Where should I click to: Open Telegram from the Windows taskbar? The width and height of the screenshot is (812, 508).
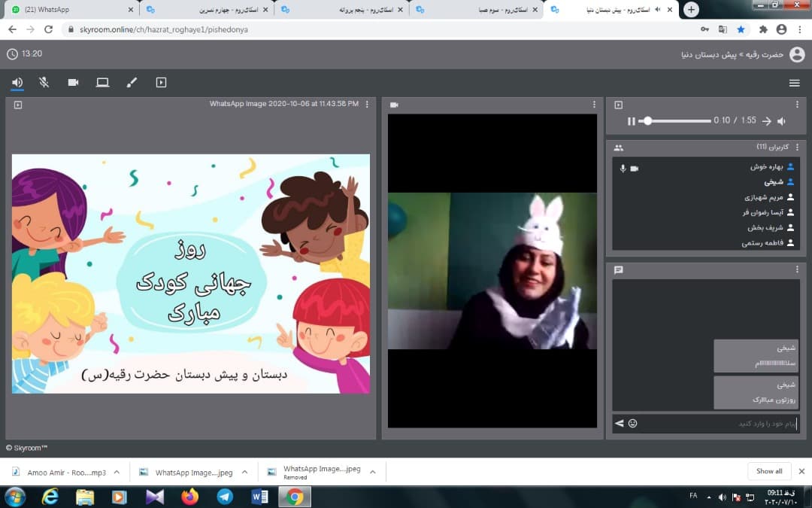pos(224,497)
